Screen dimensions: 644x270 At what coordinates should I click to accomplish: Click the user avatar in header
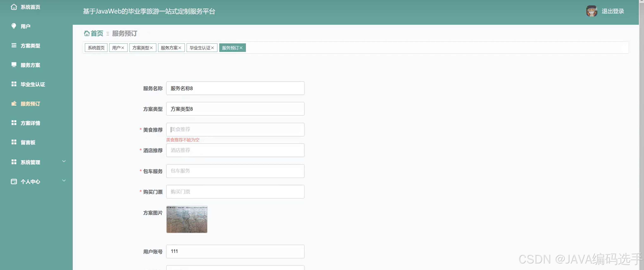(592, 11)
